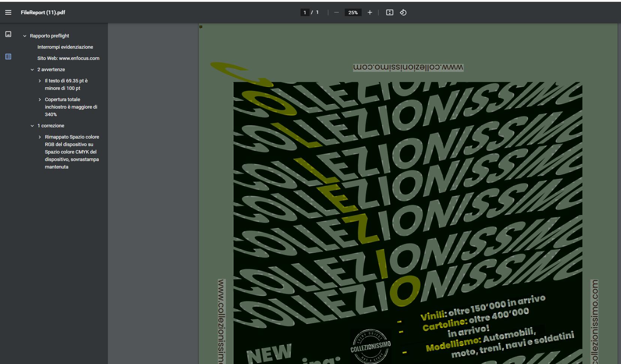Open 'Sito Web: www.enfocus.com' outline entry
621x364 pixels.
[68, 58]
